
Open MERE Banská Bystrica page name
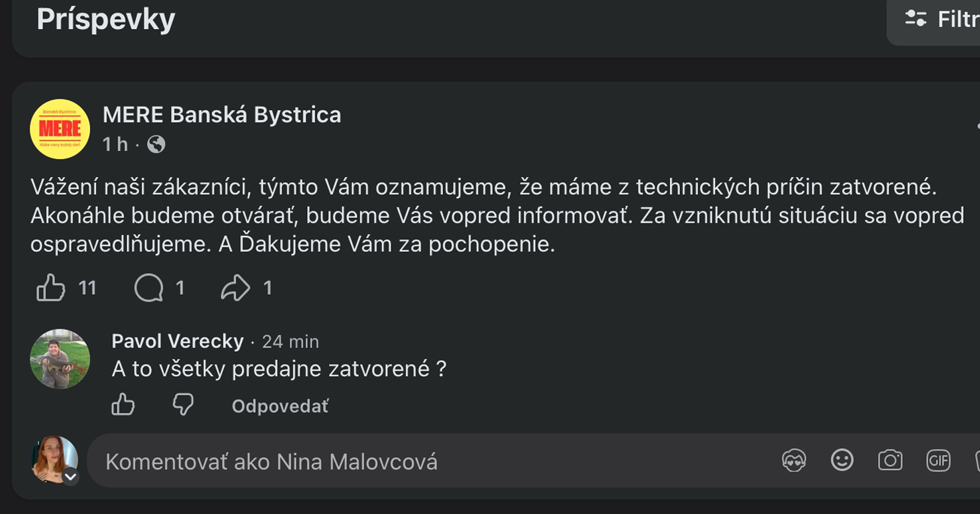pos(222,115)
